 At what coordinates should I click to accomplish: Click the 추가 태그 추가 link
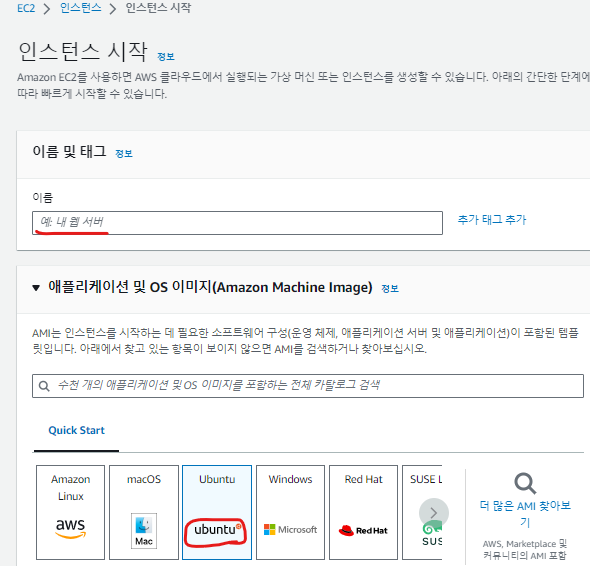click(x=491, y=219)
